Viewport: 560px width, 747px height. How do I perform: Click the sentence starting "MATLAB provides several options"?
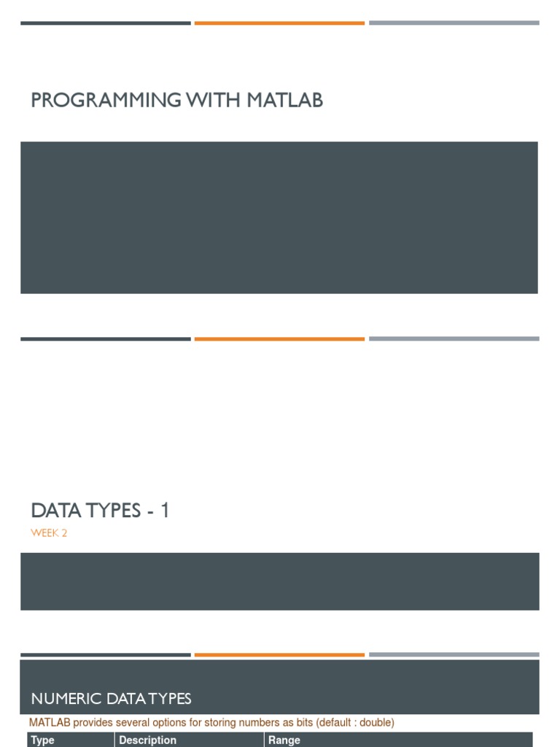coord(211,722)
